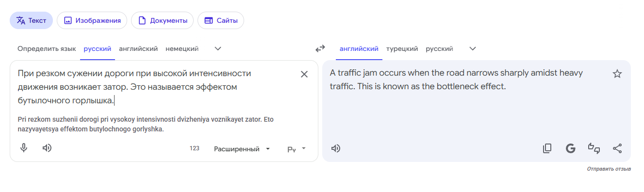
Task: Swap source and target languages
Action: pyautogui.click(x=320, y=48)
